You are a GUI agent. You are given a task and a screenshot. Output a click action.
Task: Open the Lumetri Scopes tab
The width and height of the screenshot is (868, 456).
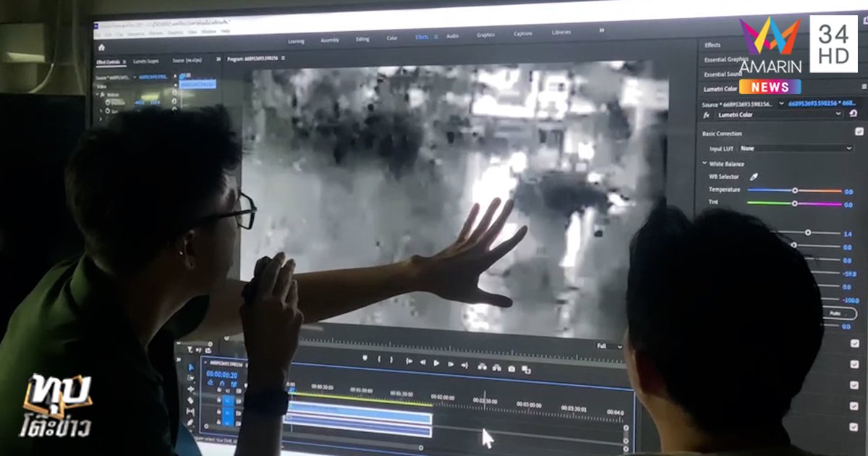(146, 62)
